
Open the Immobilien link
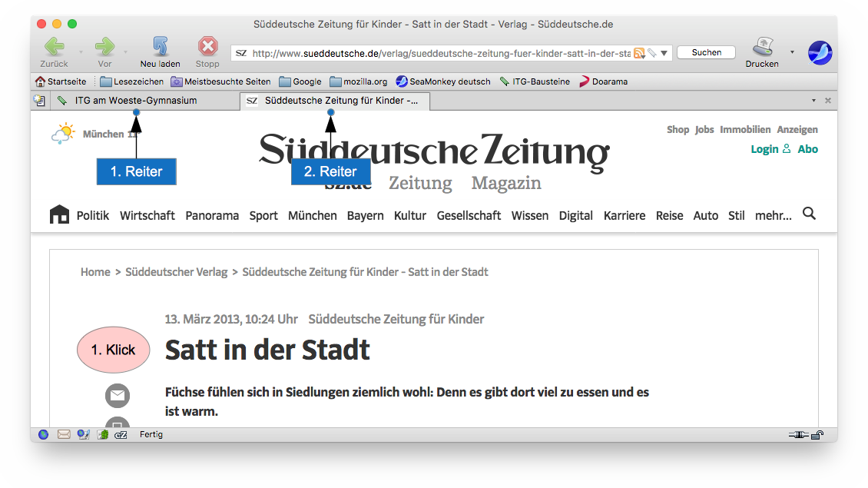[745, 130]
